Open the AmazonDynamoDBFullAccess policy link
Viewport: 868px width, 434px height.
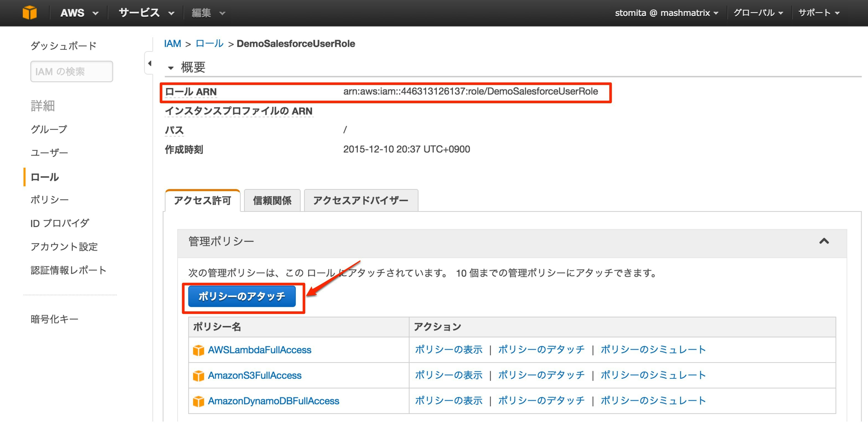pyautogui.click(x=274, y=401)
